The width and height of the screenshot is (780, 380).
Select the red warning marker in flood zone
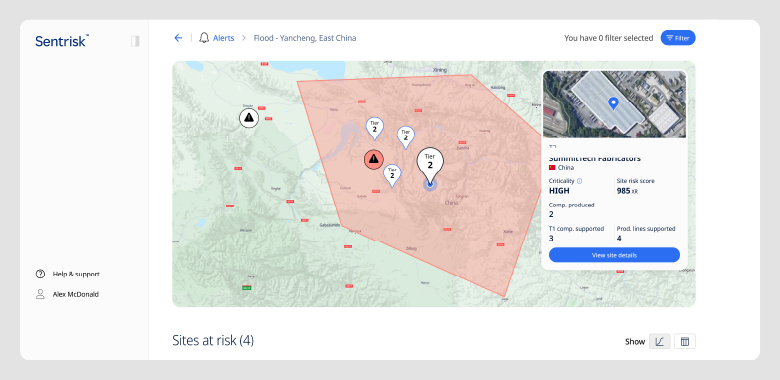[x=374, y=159]
